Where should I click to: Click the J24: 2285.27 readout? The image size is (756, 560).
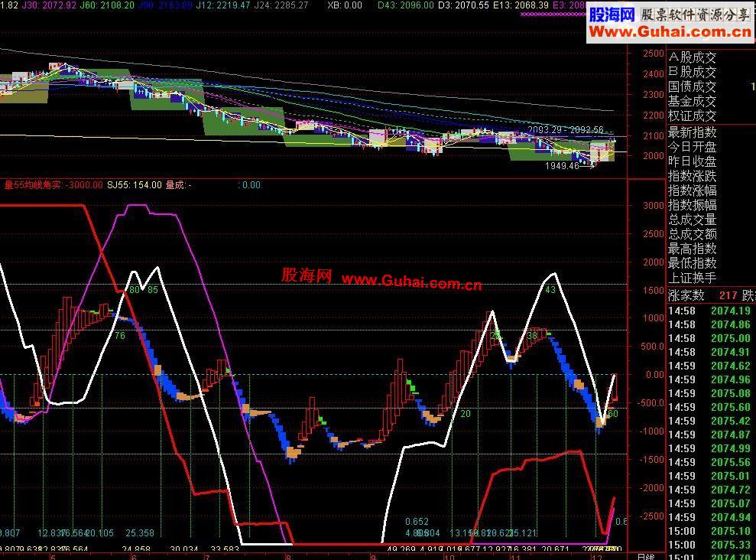click(281, 5)
